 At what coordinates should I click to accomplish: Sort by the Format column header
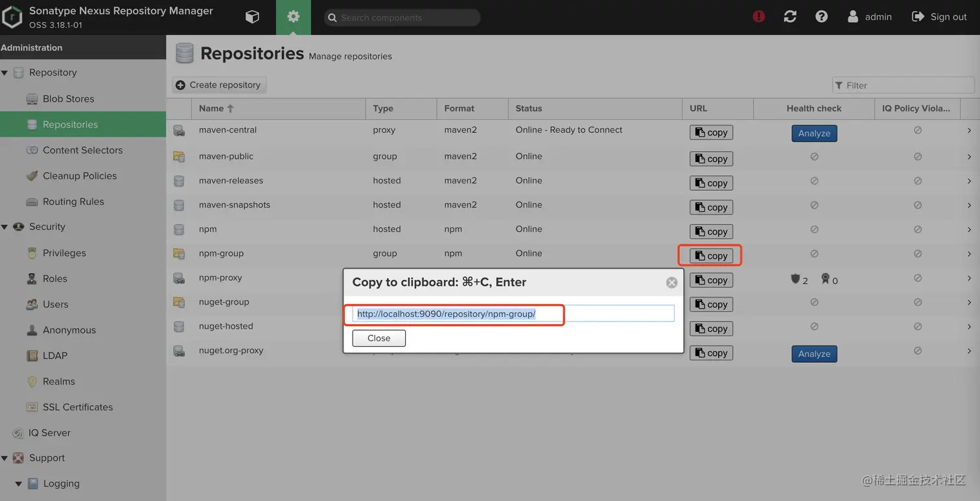click(472, 108)
